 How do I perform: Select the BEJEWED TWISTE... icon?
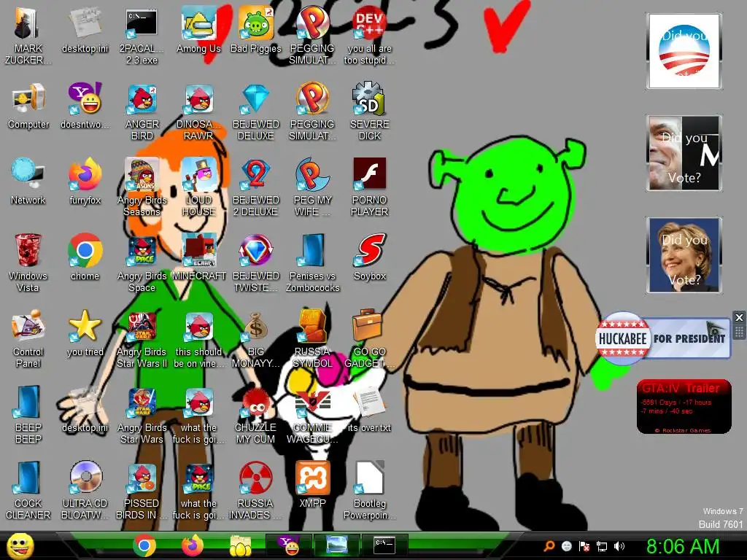tap(256, 264)
